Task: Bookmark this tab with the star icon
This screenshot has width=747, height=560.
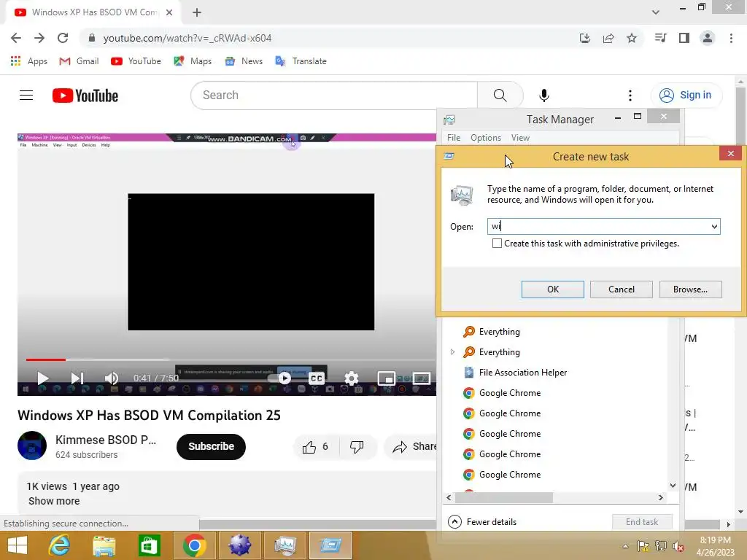Action: pyautogui.click(x=632, y=38)
